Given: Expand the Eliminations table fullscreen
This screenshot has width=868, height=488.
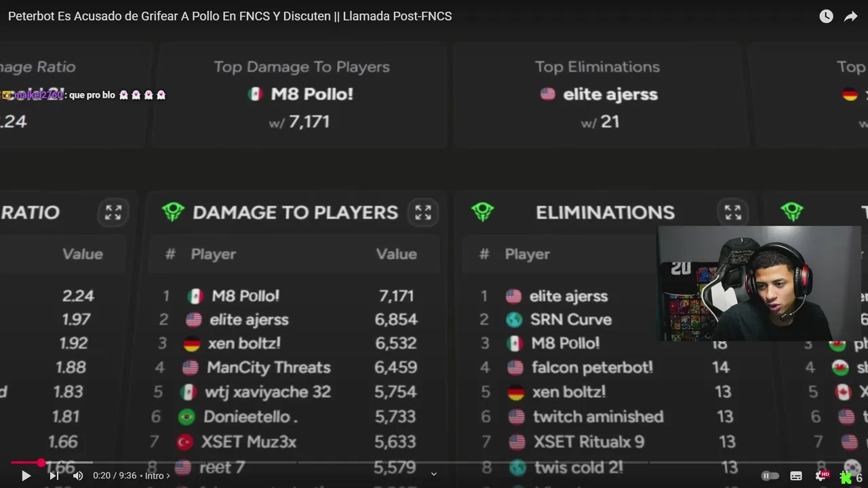Looking at the screenshot, I should click(733, 212).
